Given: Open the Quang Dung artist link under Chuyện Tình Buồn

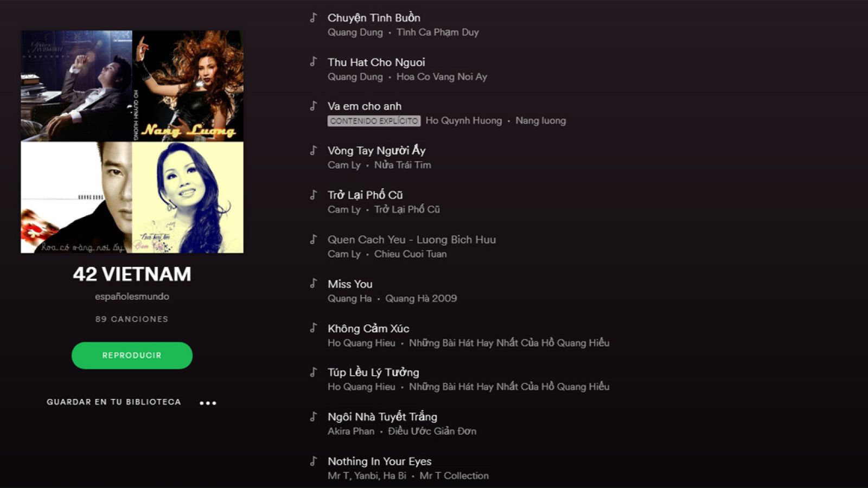Looking at the screenshot, I should [355, 32].
